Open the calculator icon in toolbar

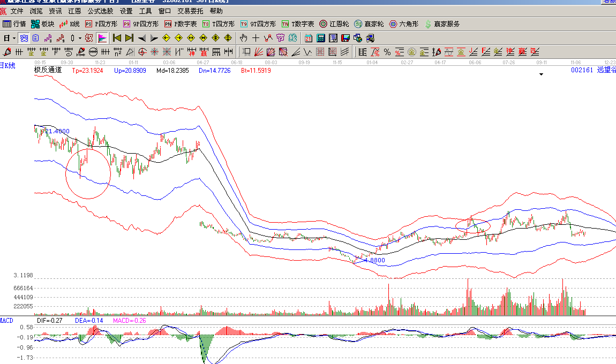coord(321,38)
